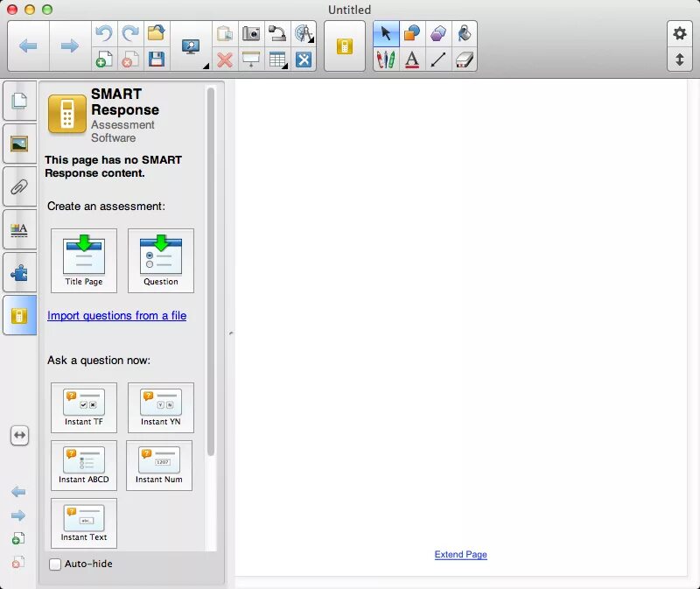Go to next page in sidebar
Image resolution: width=700 pixels, height=589 pixels.
(18, 515)
